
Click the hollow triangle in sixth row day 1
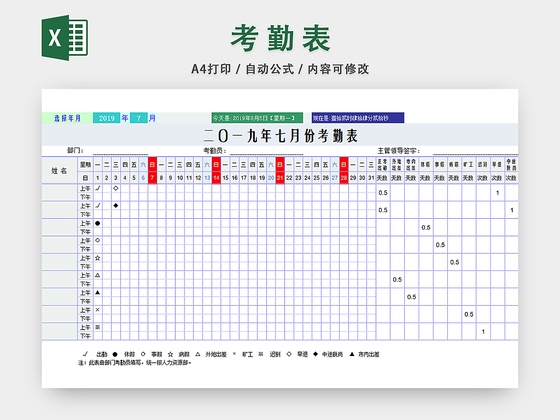pyautogui.click(x=98, y=275)
